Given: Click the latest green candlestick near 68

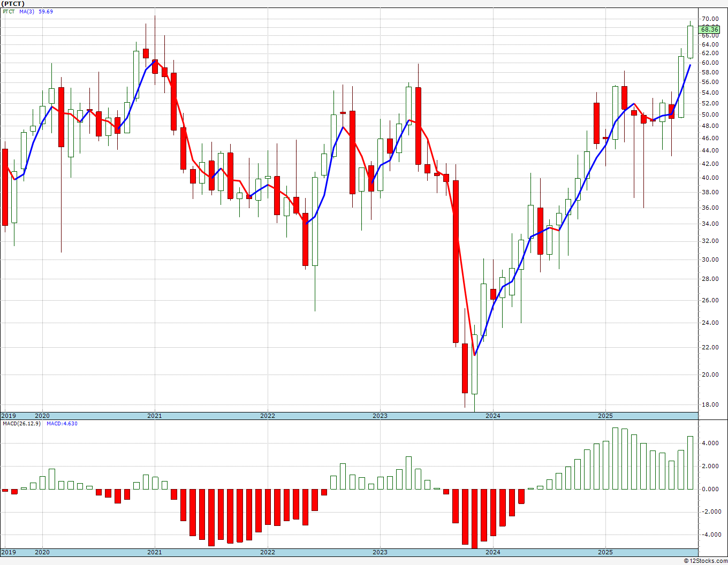Looking at the screenshot, I should [690, 42].
